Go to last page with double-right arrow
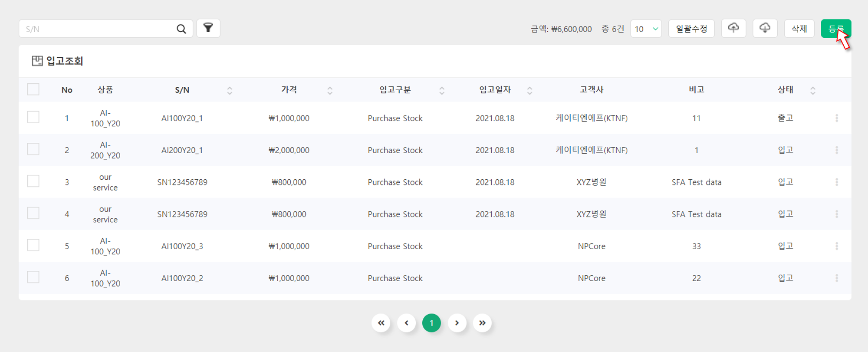 [482, 323]
